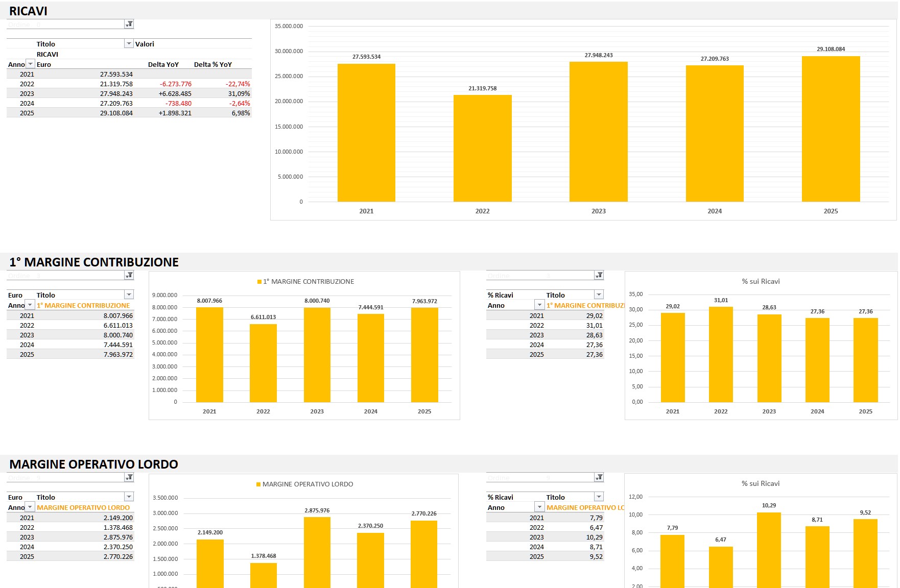This screenshot has width=900, height=588.
Task: Open the Anno dropdown in the MARGINE OPERATIVO LORDO Euro table
Action: (30, 507)
